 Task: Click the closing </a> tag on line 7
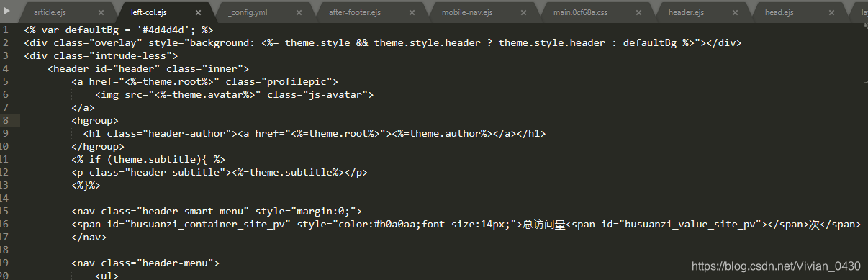click(x=83, y=107)
